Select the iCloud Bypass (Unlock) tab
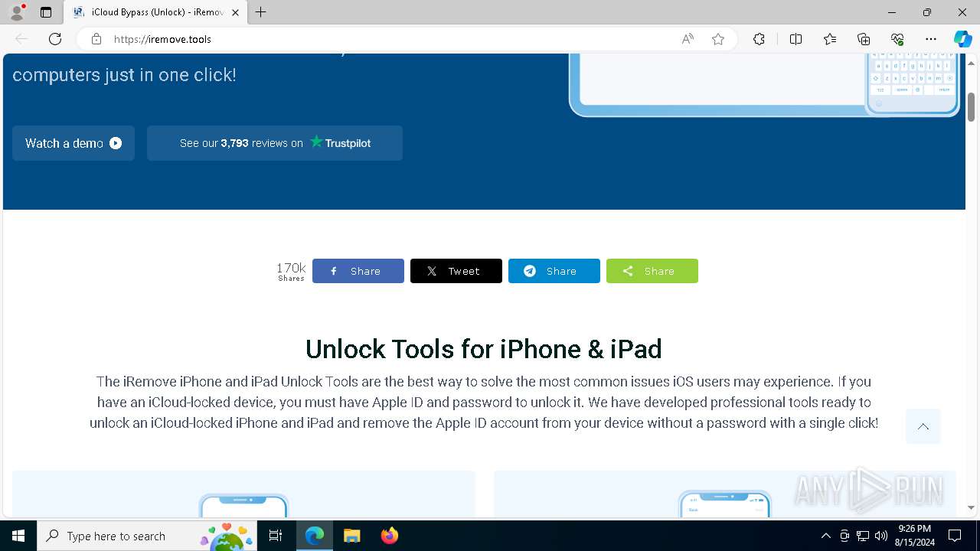 155,12
